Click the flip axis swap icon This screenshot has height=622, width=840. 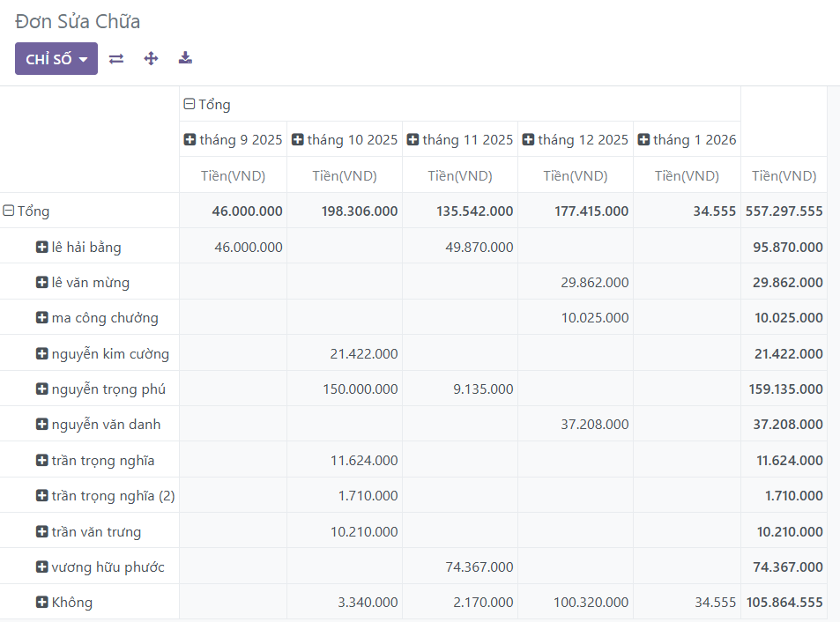coord(116,59)
